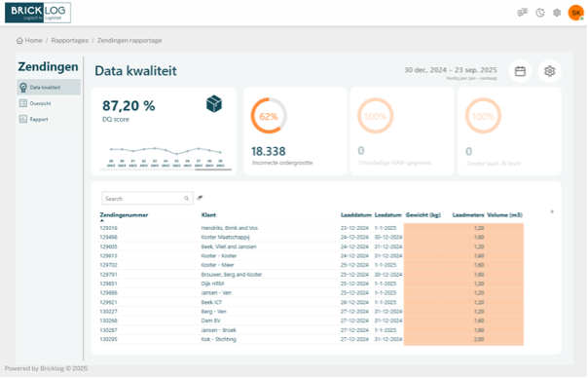588x378 pixels.
Task: Sort by Zendingsnummer column header
Action: pos(124,215)
